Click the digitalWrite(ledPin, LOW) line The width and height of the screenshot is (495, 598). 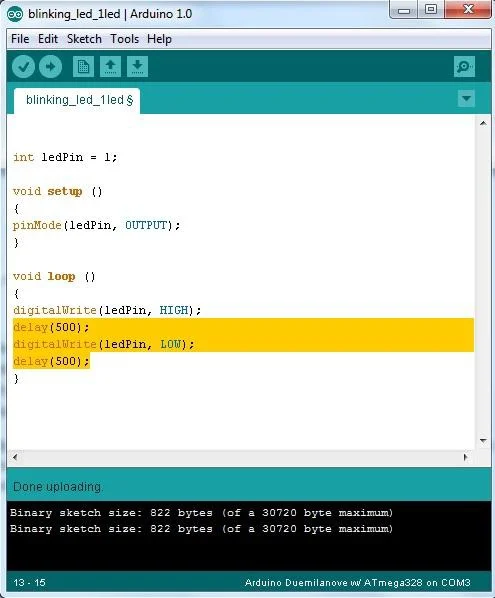tap(104, 344)
